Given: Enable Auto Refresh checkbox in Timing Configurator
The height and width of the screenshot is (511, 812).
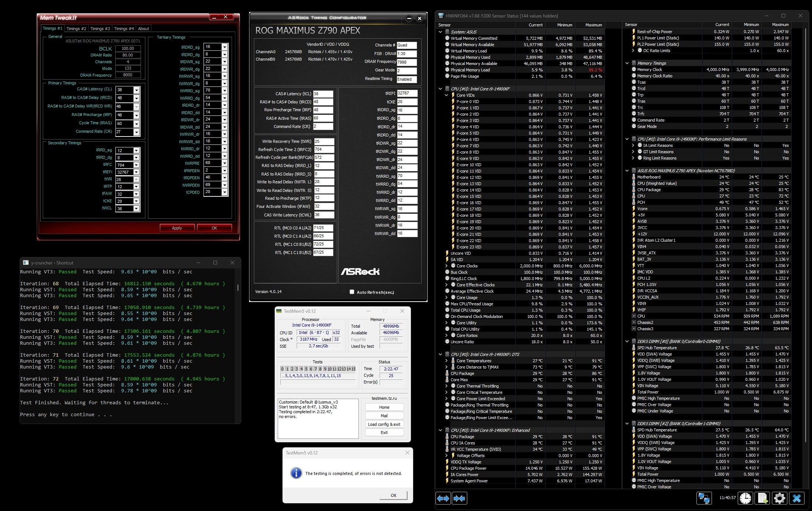Looking at the screenshot, I should [x=352, y=292].
